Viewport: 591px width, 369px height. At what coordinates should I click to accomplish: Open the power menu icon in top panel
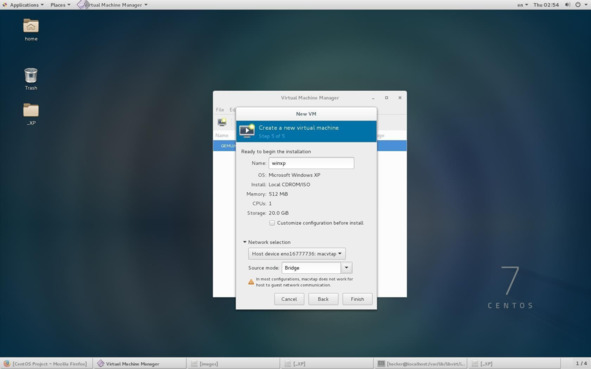tap(578, 5)
